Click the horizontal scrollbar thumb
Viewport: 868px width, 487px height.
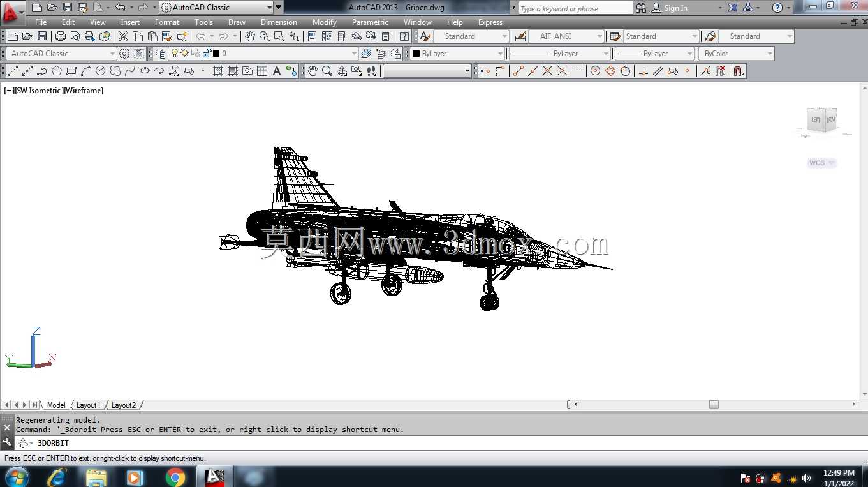coord(714,405)
